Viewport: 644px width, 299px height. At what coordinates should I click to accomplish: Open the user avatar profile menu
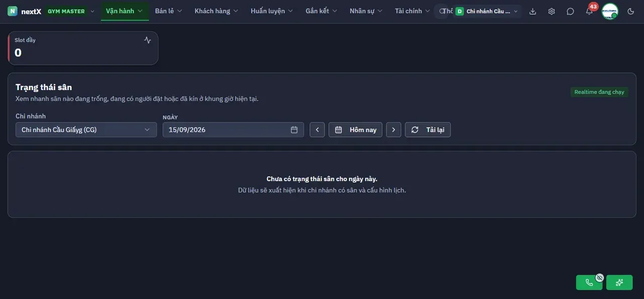click(x=610, y=11)
